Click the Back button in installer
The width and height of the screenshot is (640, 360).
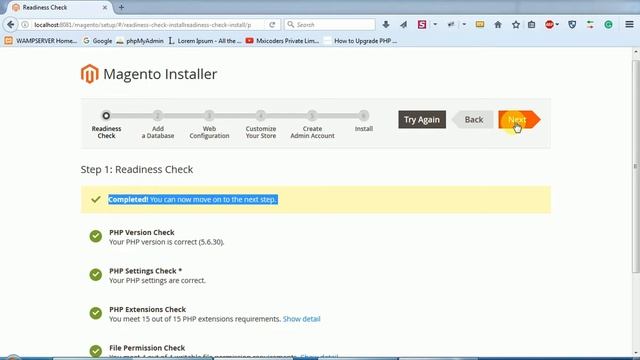click(x=473, y=120)
